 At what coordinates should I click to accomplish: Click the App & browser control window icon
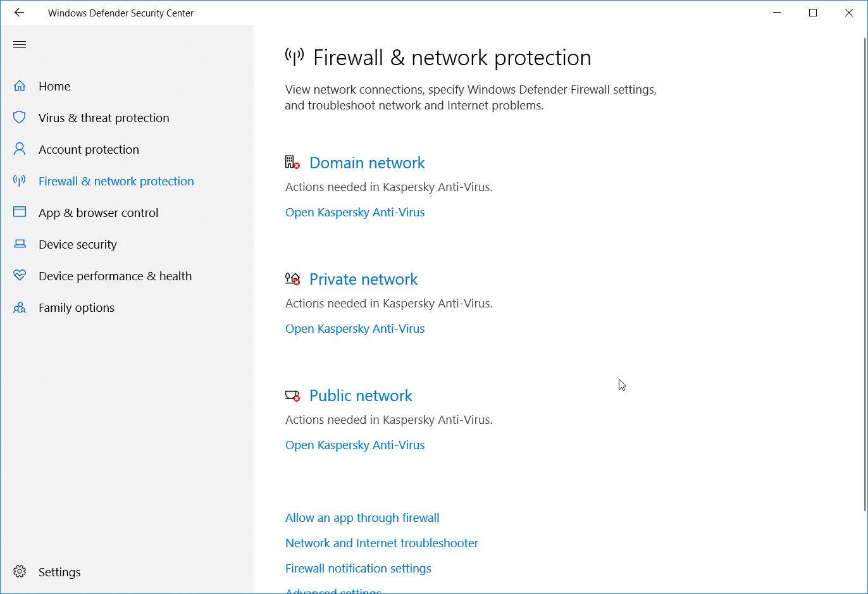click(x=20, y=213)
